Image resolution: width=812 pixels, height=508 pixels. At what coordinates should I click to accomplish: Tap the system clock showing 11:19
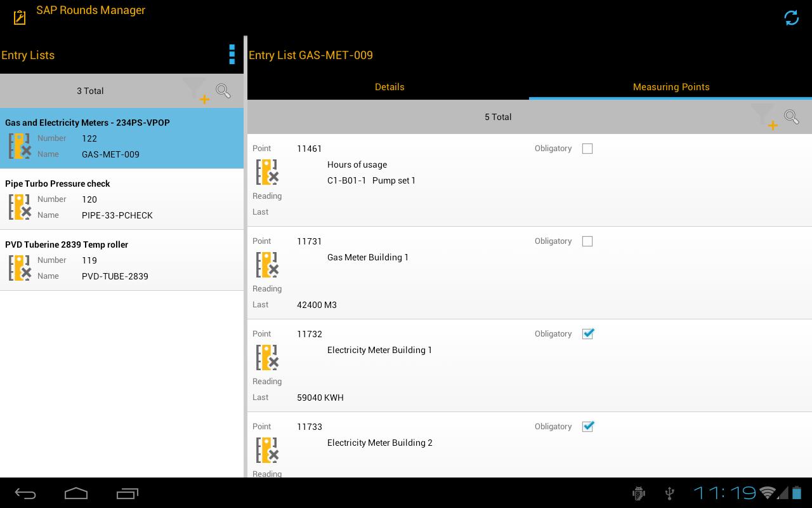pos(724,493)
